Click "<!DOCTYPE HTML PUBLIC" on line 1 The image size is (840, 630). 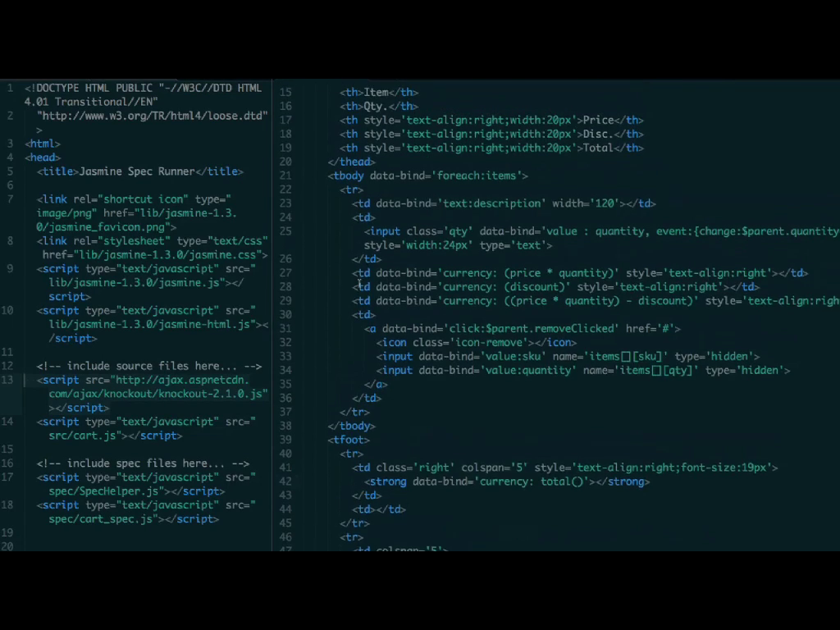[x=89, y=89]
